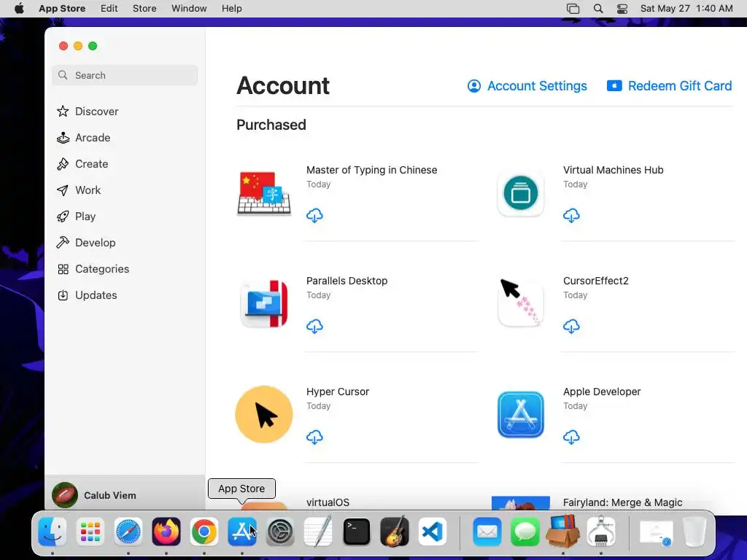This screenshot has width=747, height=560.
Task: Open System Settings from the Dock
Action: (280, 532)
